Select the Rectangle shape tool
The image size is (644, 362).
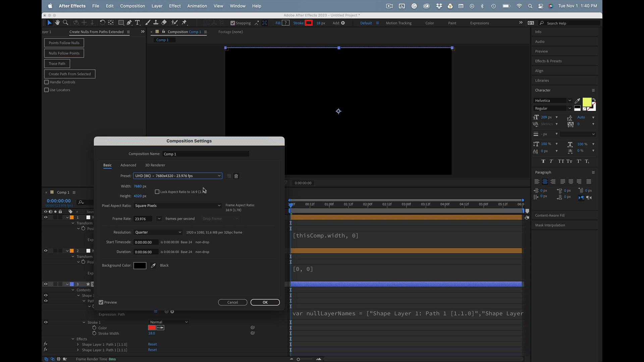pyautogui.click(x=121, y=22)
